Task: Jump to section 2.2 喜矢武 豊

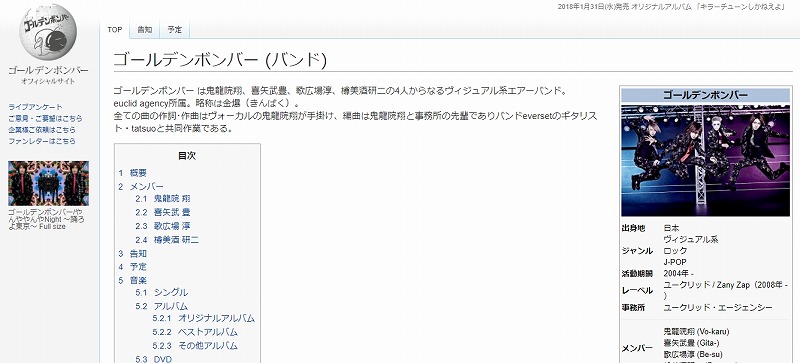Action: point(163,212)
